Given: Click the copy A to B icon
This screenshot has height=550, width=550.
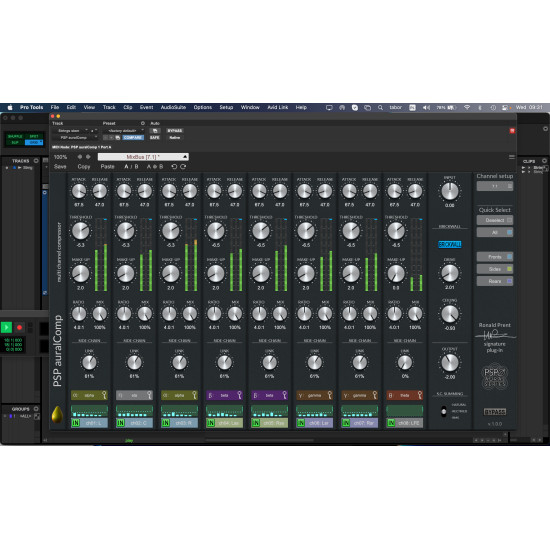Looking at the screenshot, I should [155, 167].
